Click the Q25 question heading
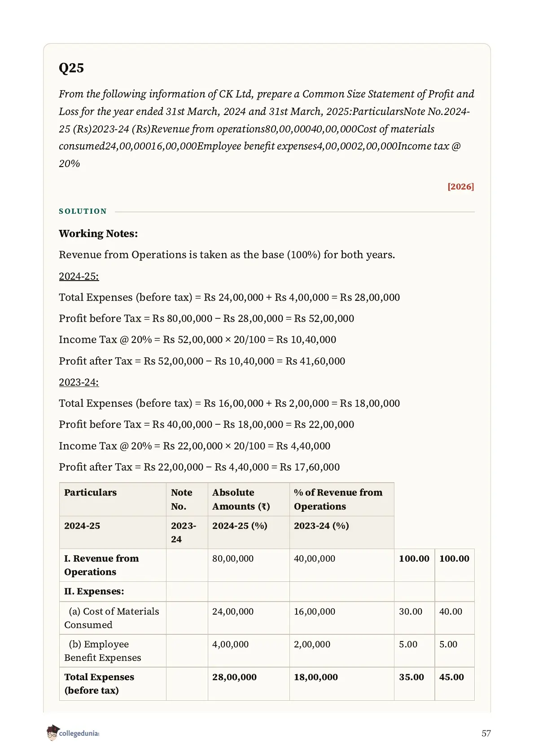The image size is (534, 756). (71, 68)
